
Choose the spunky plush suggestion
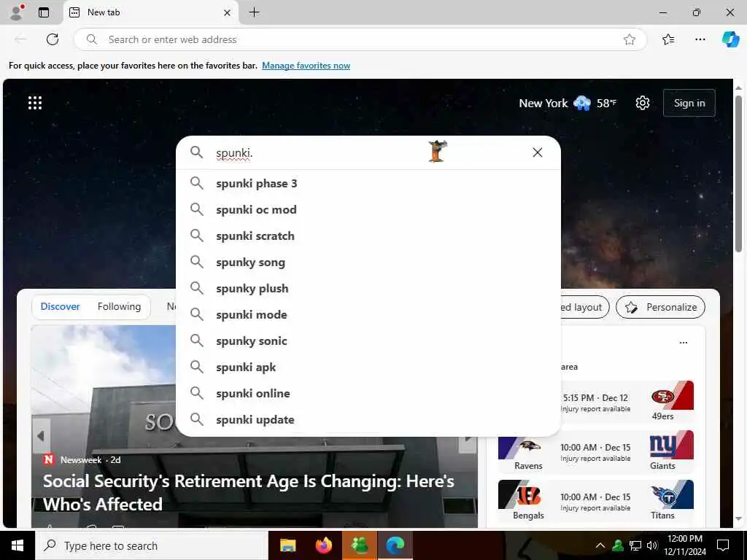(x=368, y=288)
